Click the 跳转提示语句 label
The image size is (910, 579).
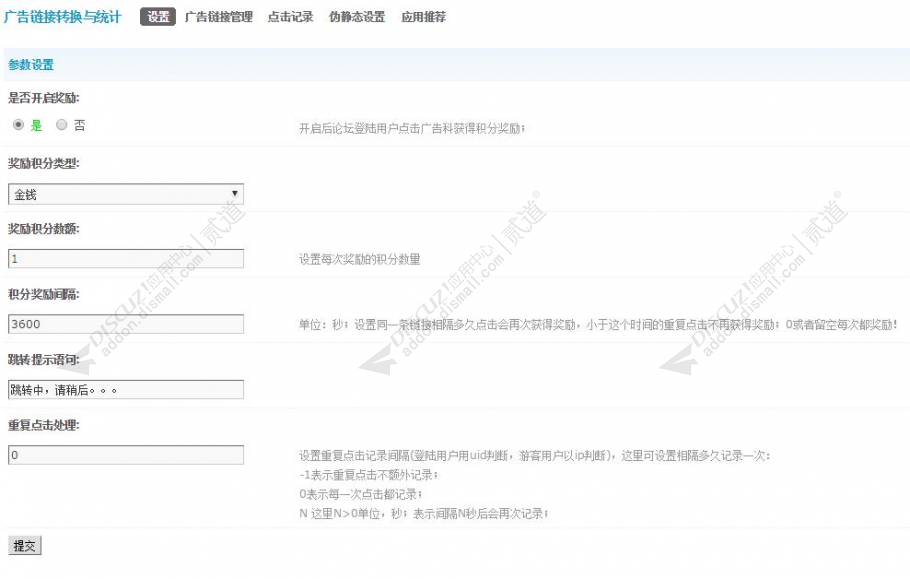coord(44,360)
